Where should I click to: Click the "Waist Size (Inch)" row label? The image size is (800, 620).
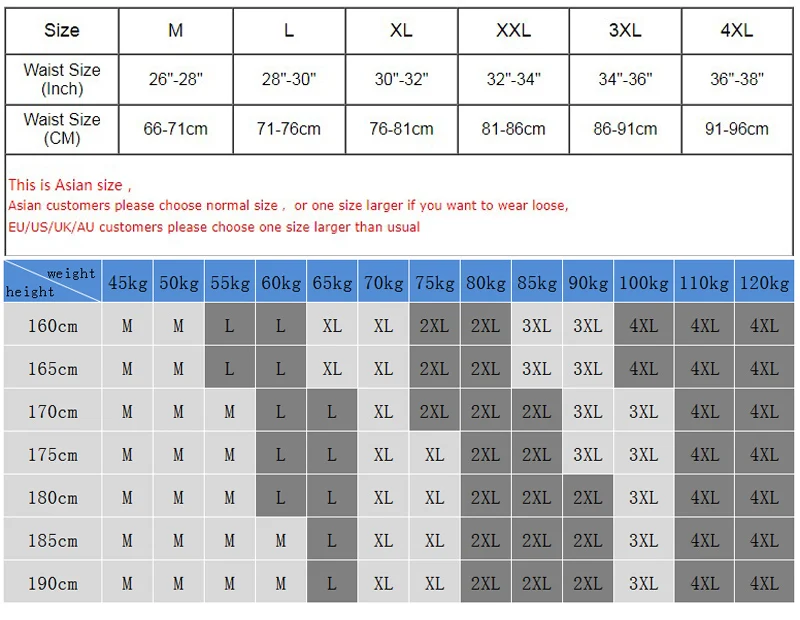point(61,79)
